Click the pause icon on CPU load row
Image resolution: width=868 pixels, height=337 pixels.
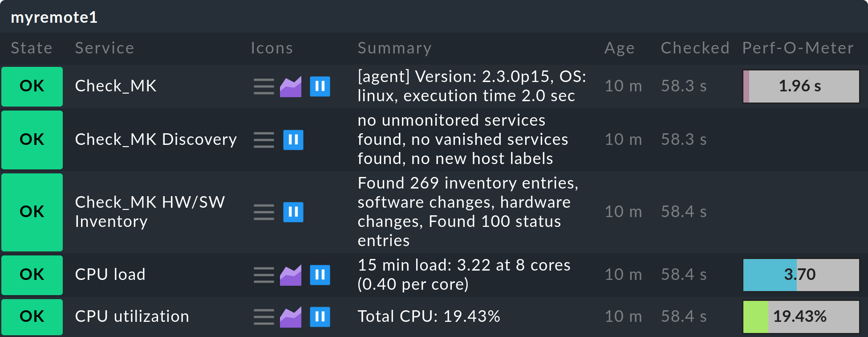[x=320, y=275]
